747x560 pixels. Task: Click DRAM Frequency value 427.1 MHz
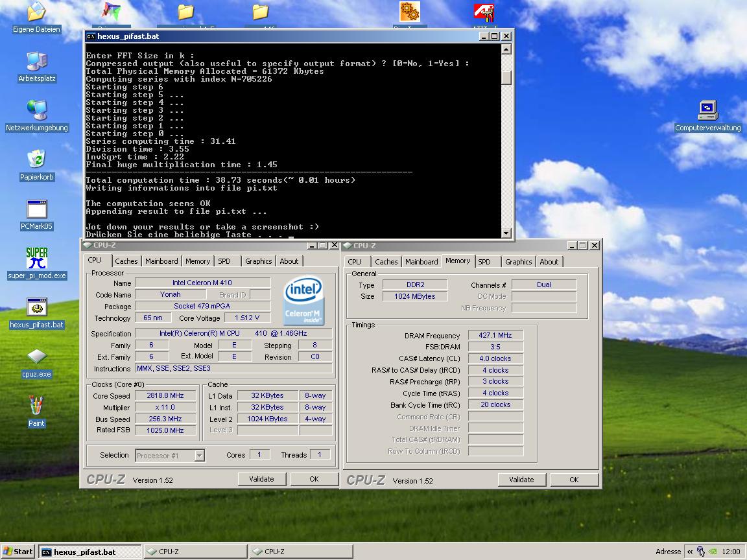(x=495, y=335)
